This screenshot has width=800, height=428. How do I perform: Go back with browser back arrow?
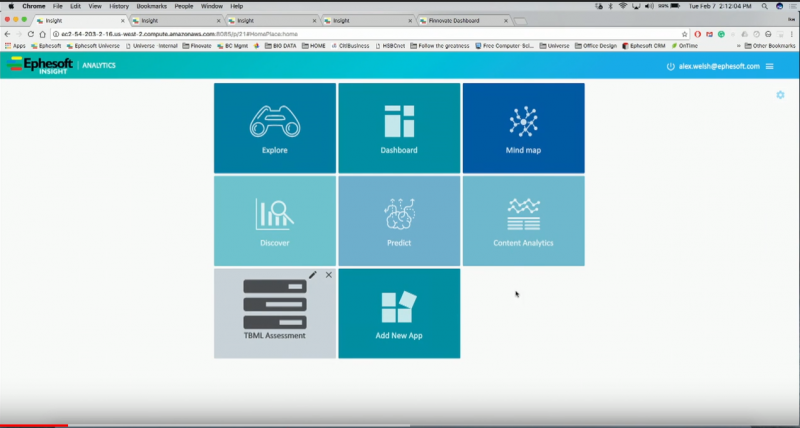(7, 34)
